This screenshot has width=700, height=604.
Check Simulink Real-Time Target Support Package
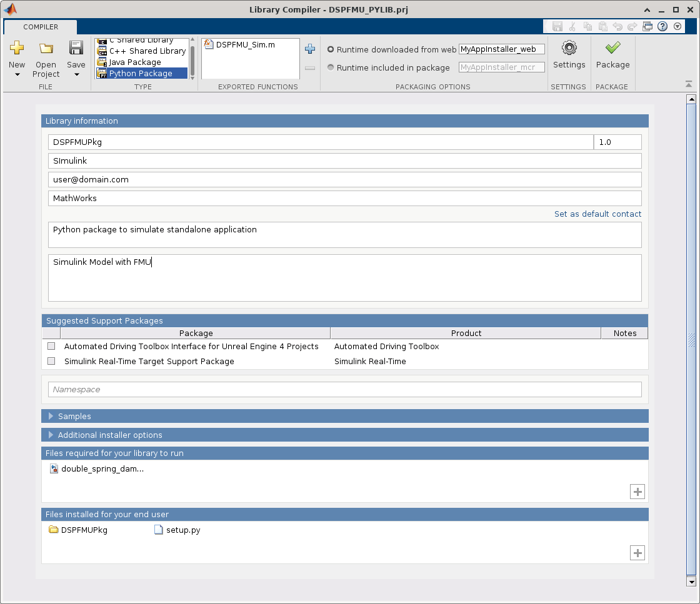click(x=51, y=361)
